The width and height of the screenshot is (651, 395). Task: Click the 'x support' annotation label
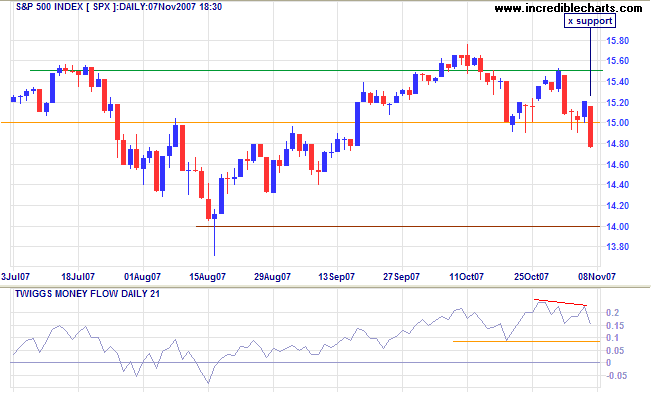coord(590,21)
